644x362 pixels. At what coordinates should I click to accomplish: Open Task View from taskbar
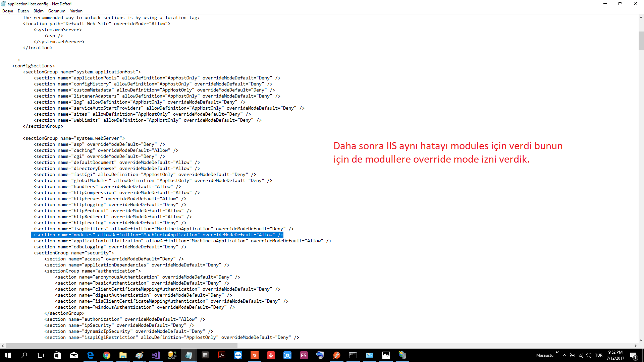[40, 355]
